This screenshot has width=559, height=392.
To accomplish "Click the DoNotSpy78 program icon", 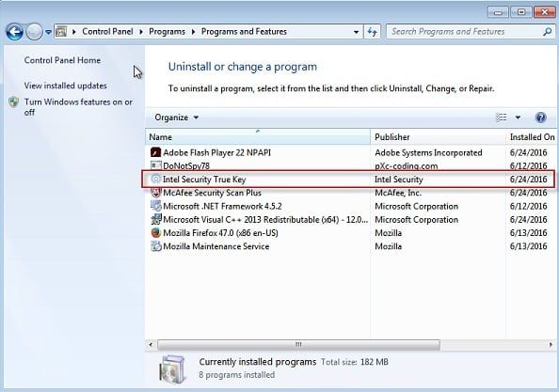I will pyautogui.click(x=156, y=165).
